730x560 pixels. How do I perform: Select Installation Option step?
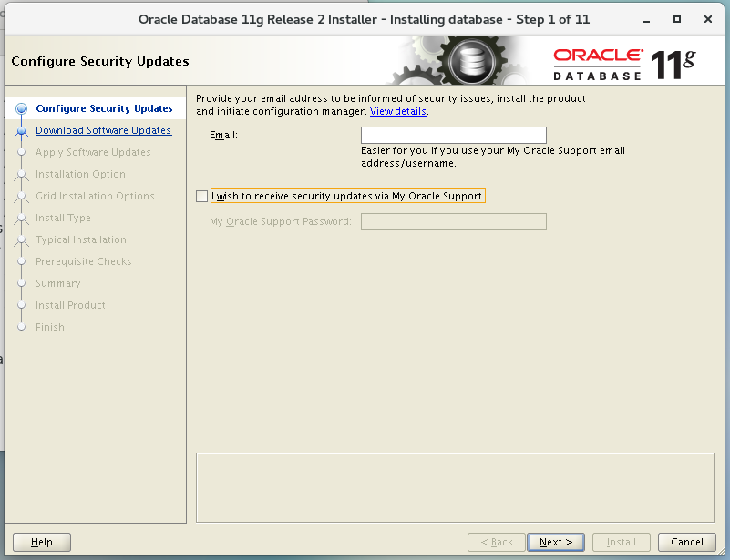80,175
